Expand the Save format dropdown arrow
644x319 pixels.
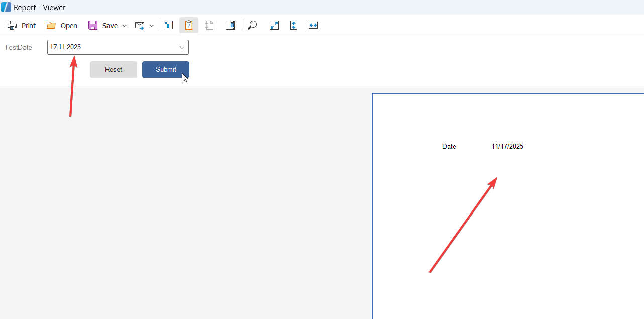[x=125, y=26]
